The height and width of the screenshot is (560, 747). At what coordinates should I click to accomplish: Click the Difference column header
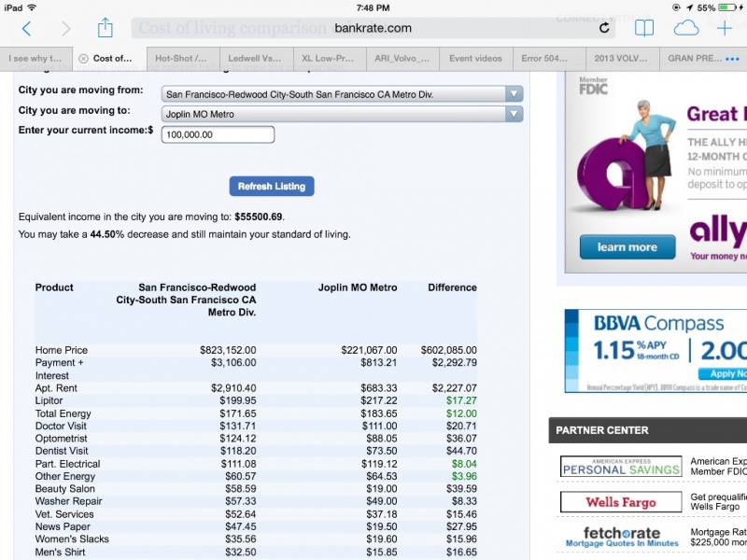[x=452, y=287]
